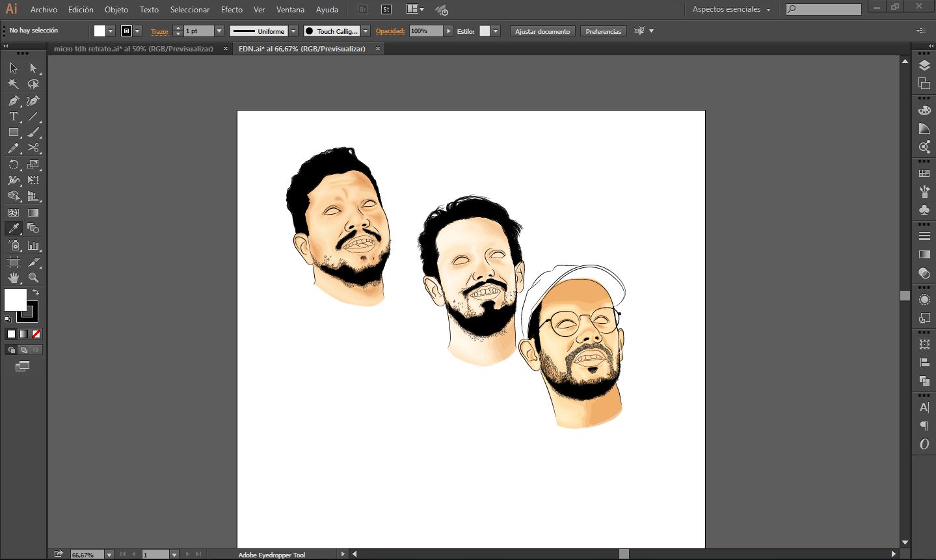Select the Slice tool

point(33,262)
